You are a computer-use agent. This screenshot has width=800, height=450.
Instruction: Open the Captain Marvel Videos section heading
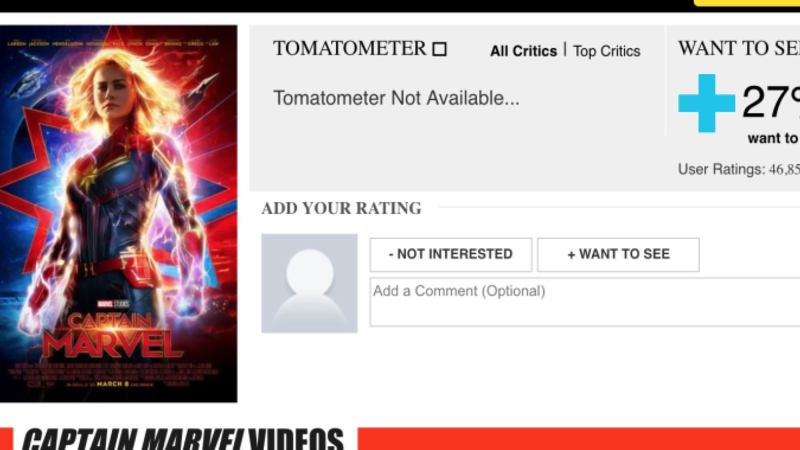[x=183, y=439]
